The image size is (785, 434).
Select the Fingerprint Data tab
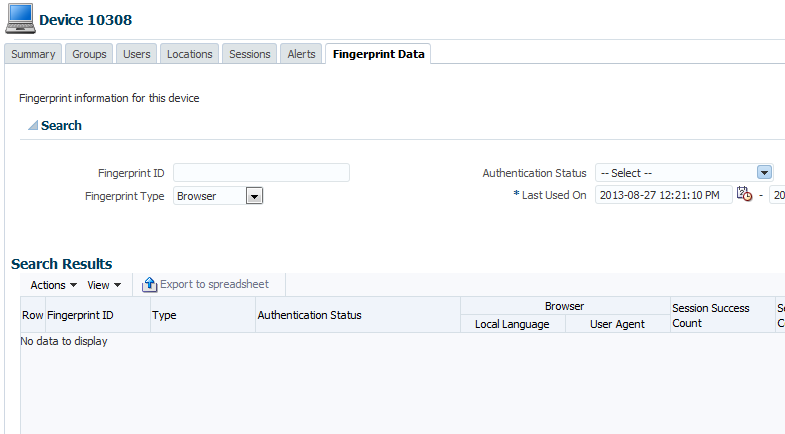pos(378,54)
